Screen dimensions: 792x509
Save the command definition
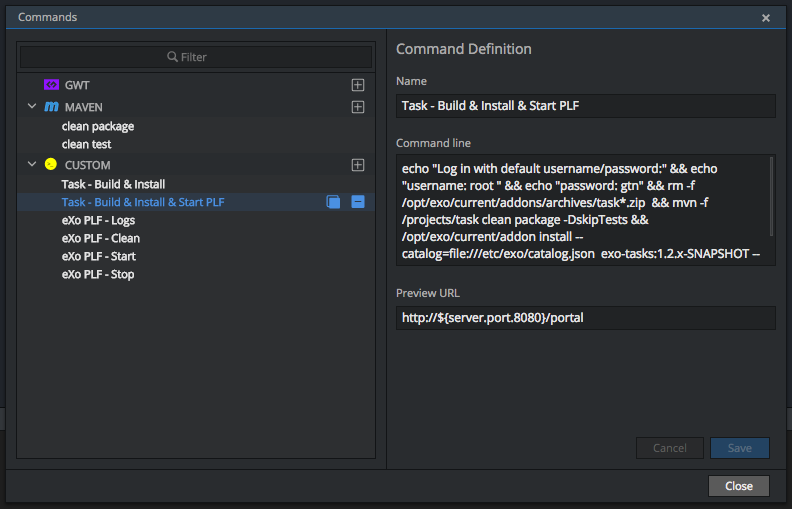[x=740, y=448]
